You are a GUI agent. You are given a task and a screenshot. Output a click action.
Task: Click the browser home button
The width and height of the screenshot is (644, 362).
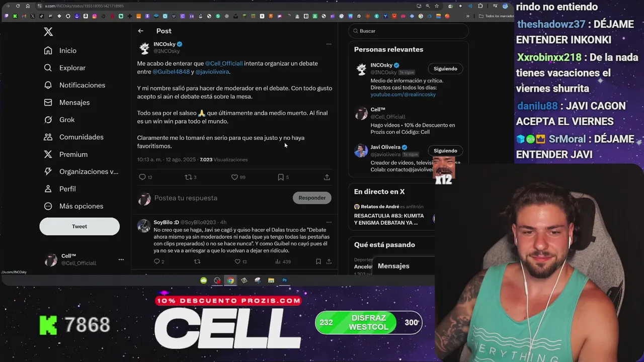coord(28,6)
